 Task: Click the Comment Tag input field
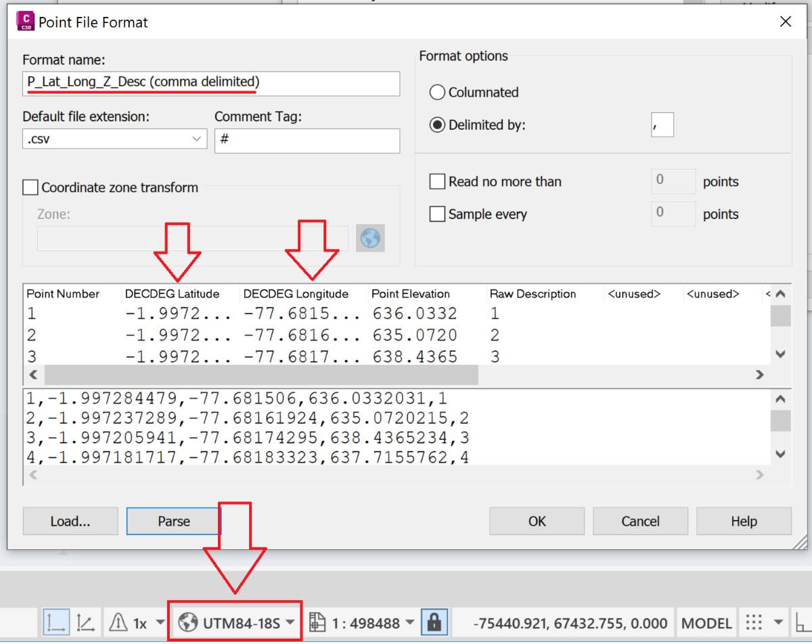coord(307,141)
